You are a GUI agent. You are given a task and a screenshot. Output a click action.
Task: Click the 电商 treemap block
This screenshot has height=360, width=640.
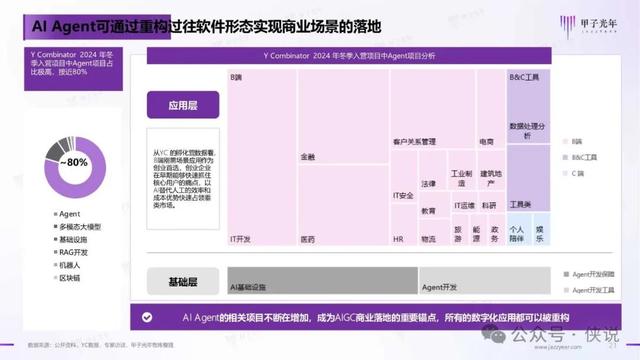tap(491, 109)
